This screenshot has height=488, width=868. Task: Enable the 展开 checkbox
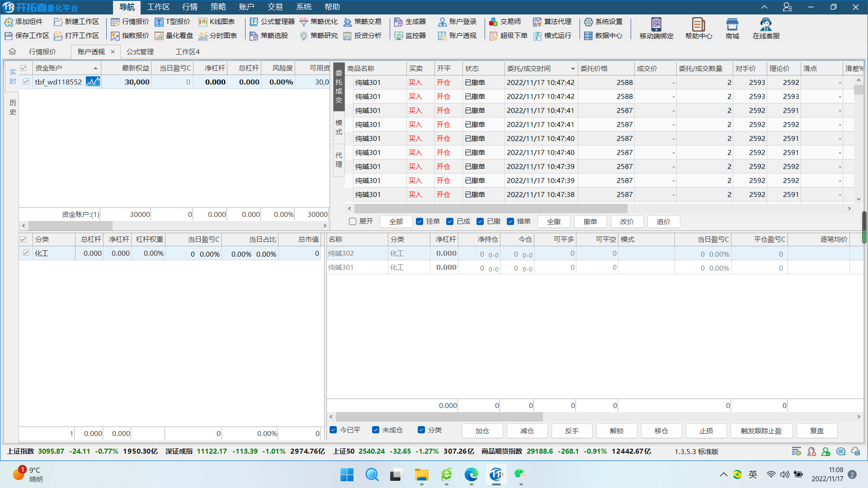coord(353,221)
